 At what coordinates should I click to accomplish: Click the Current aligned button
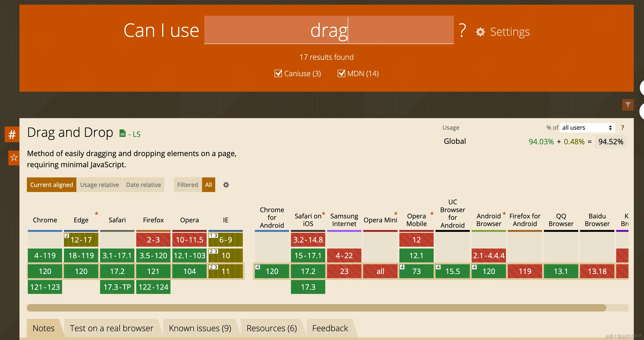pyautogui.click(x=51, y=185)
